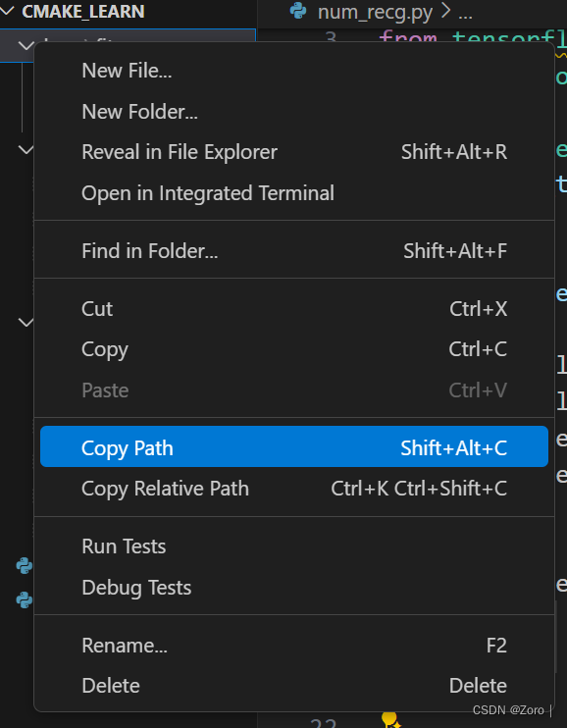This screenshot has height=728, width=567.
Task: Click the highlighted Copy Path item
Action: click(x=294, y=446)
